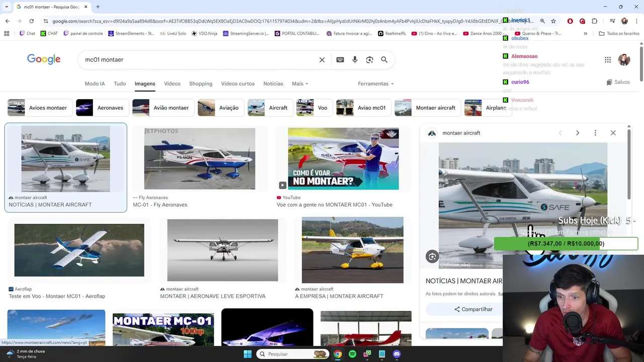Close the image preview panel
Screen dimensions: 644x362
coord(613,133)
